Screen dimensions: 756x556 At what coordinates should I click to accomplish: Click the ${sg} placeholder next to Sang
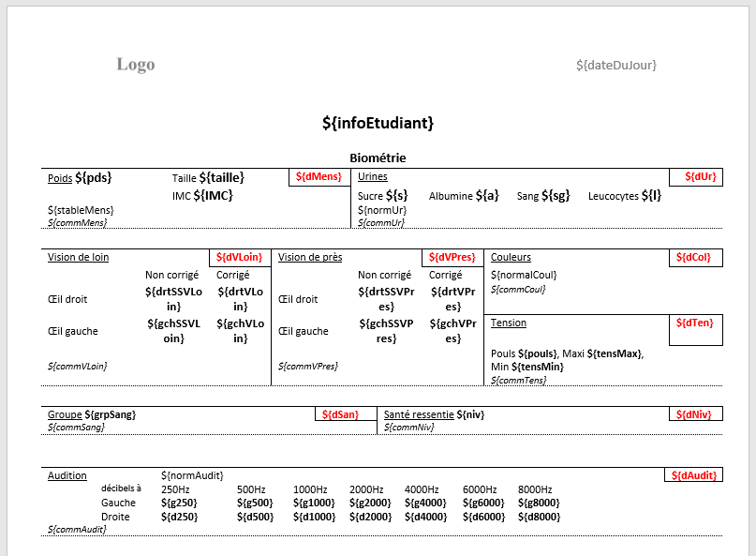(556, 196)
